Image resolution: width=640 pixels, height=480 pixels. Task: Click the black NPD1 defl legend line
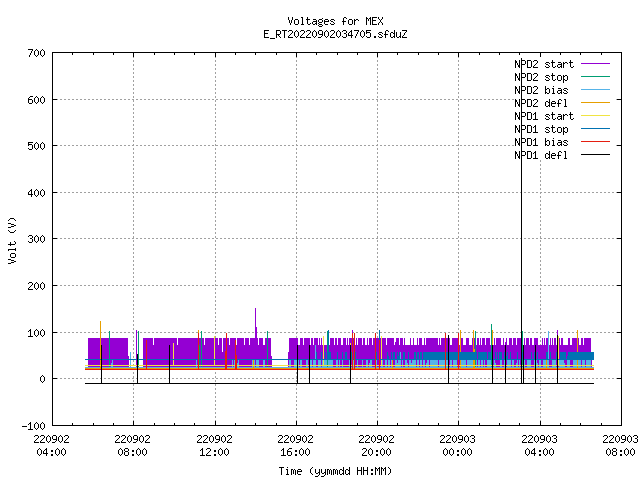(x=595, y=155)
